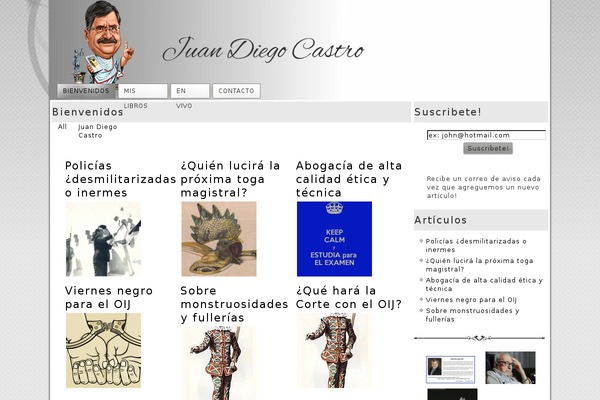The height and width of the screenshot is (400, 600).
Task: Open sidebar link Viernes negro para el OIJ
Action: (471, 300)
